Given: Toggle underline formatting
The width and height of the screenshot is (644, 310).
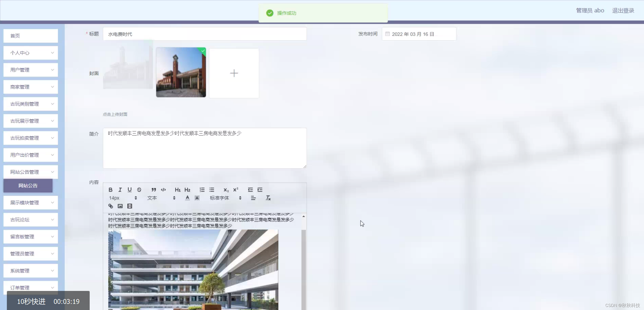Looking at the screenshot, I should click(x=130, y=190).
